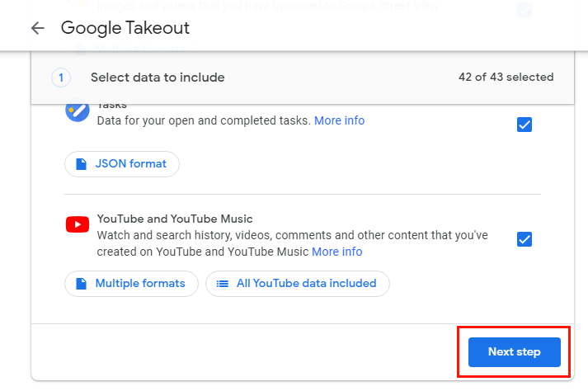Viewport: 588px width, 391px height.
Task: Click the step number 1 circle
Action: (x=61, y=78)
